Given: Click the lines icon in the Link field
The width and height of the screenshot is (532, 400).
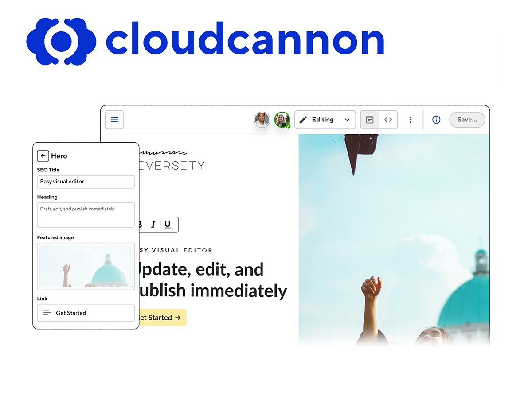Looking at the screenshot, I should (x=47, y=313).
